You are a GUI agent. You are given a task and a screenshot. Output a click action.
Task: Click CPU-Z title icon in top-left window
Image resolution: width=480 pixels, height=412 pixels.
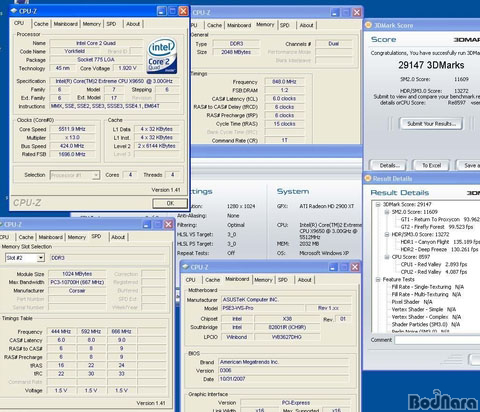14,11
